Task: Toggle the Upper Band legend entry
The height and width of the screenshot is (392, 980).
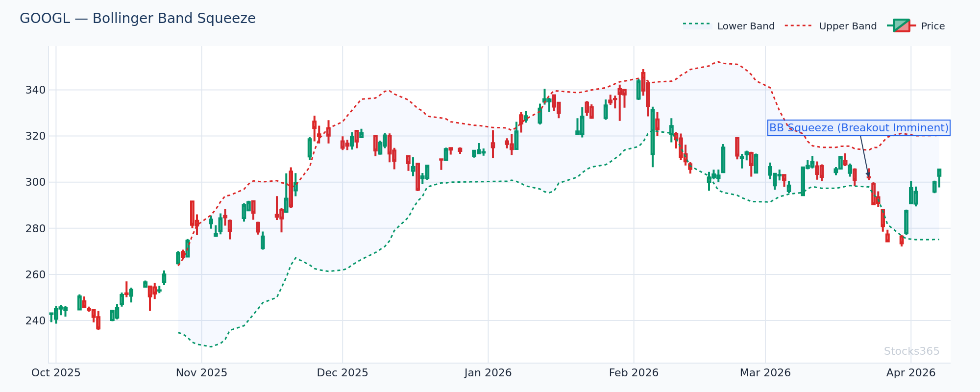Action: pyautogui.click(x=831, y=26)
